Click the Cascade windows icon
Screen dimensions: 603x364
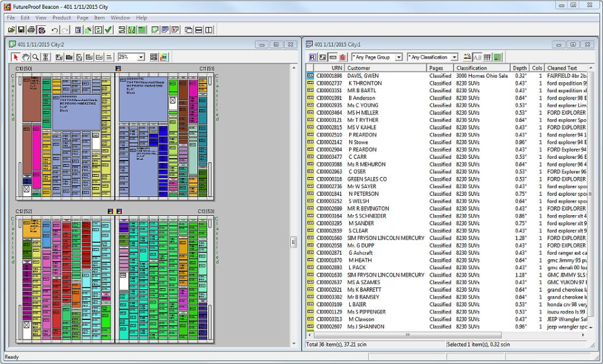coord(189,29)
